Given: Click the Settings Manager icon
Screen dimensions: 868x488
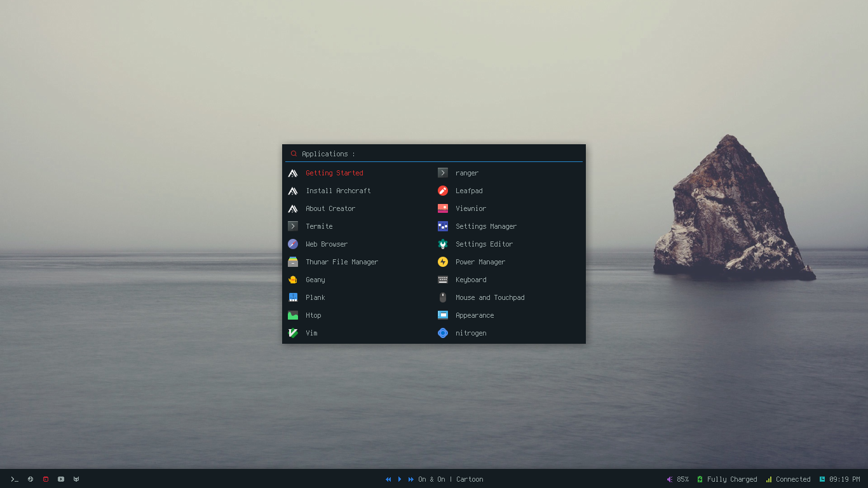Looking at the screenshot, I should tap(443, 226).
